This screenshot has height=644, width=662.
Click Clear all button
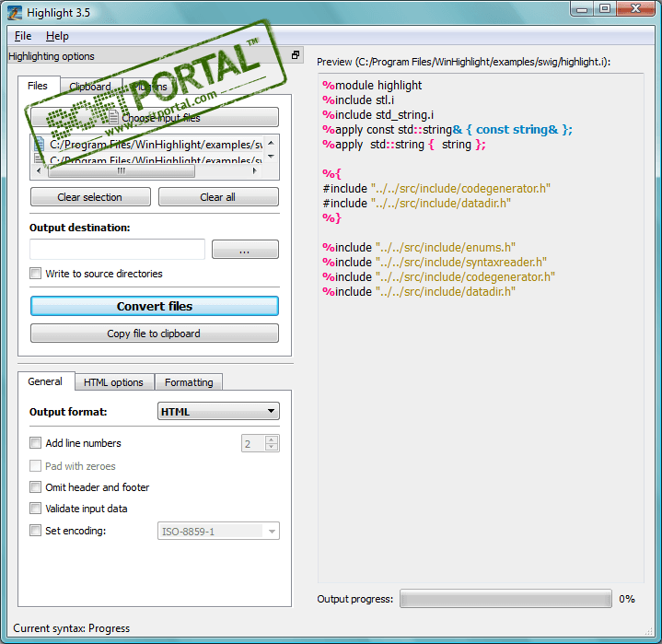point(218,197)
